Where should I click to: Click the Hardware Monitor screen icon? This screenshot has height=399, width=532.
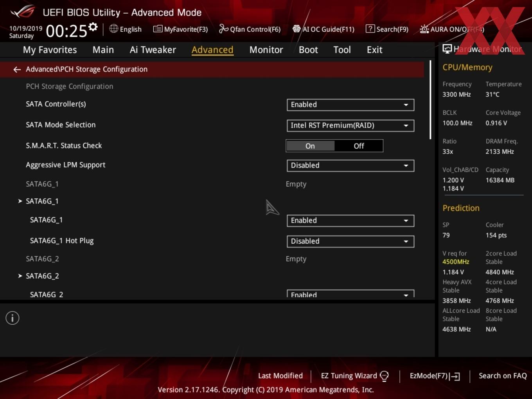pos(447,49)
